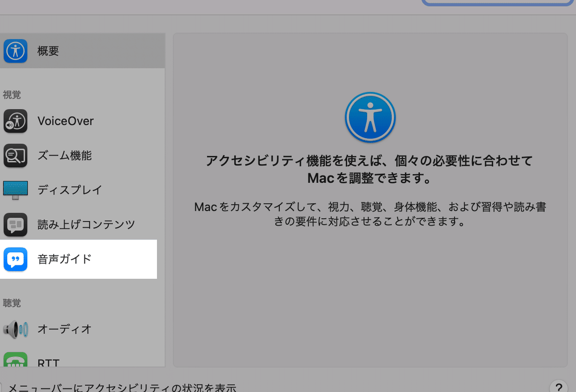This screenshot has height=392, width=576.
Task: Click the 聴覚 section header
Action: point(12,303)
